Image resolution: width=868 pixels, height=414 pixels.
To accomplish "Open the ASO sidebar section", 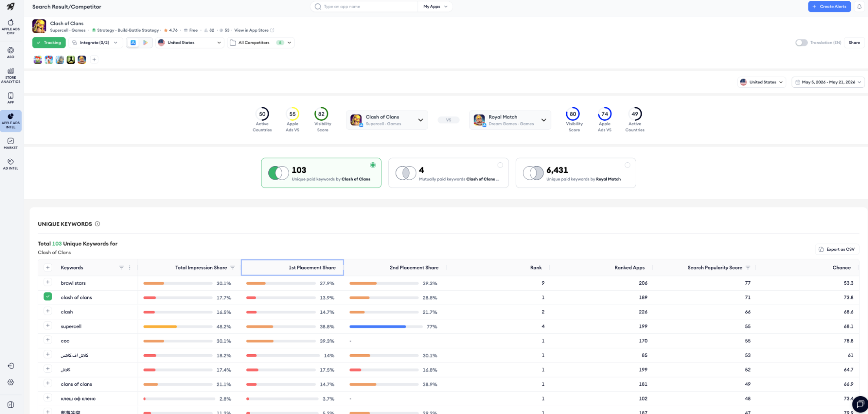I will pos(10,53).
